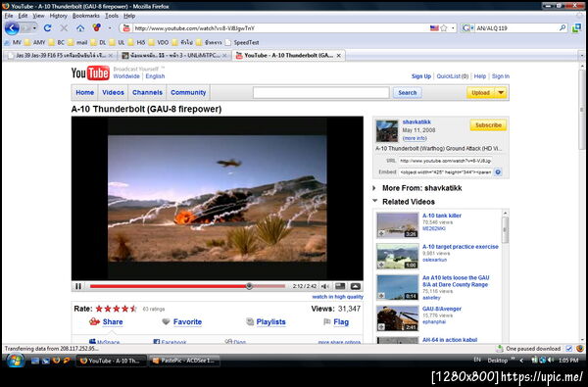Click the video progress slider handle
Image resolution: width=588 pixels, height=387 pixels.
[x=249, y=286]
